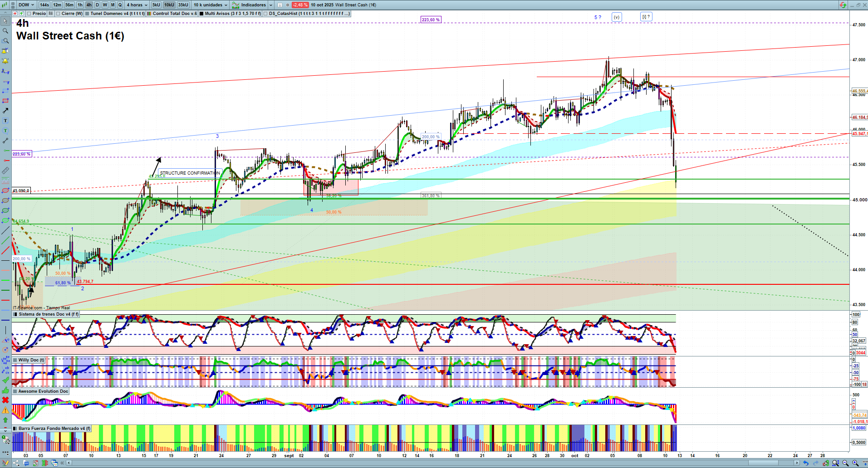Viewport: 868px width, 468px height.
Task: Select the T text annotation tool
Action: pyautogui.click(x=5, y=121)
